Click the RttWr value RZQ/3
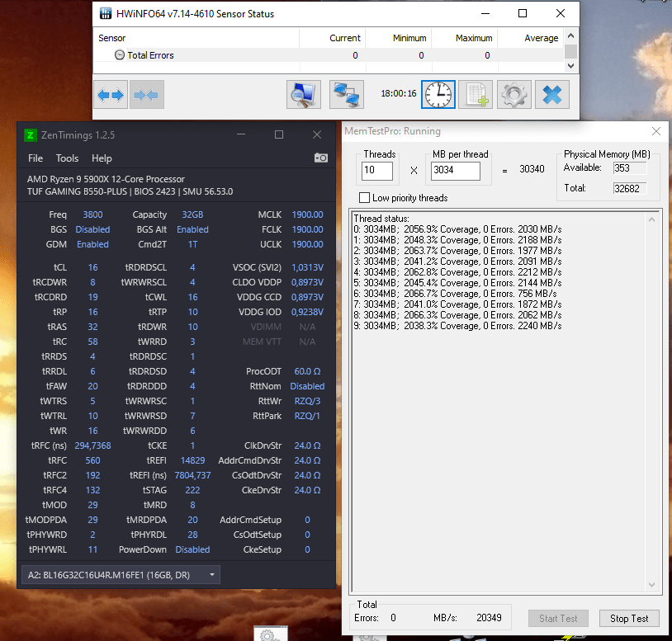Image resolution: width=672 pixels, height=641 pixels. click(x=307, y=401)
